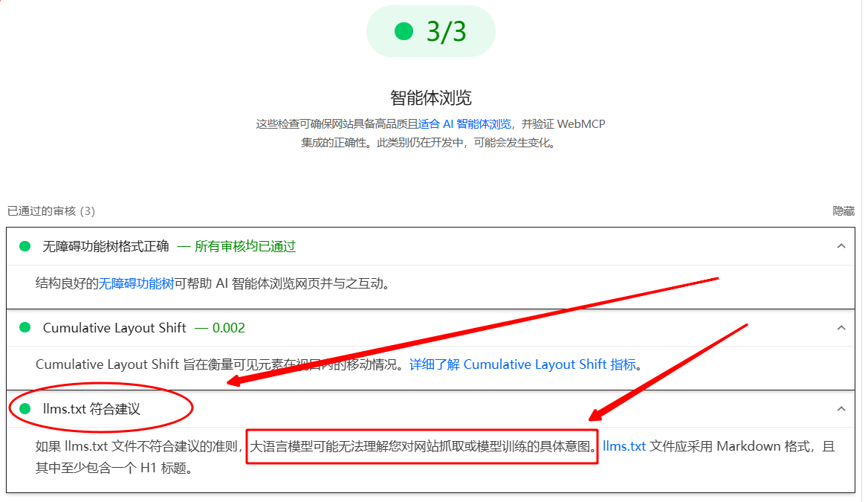Collapse the Cumulative Layout Shift audit chevron
This screenshot has width=868, height=502.
(x=841, y=327)
